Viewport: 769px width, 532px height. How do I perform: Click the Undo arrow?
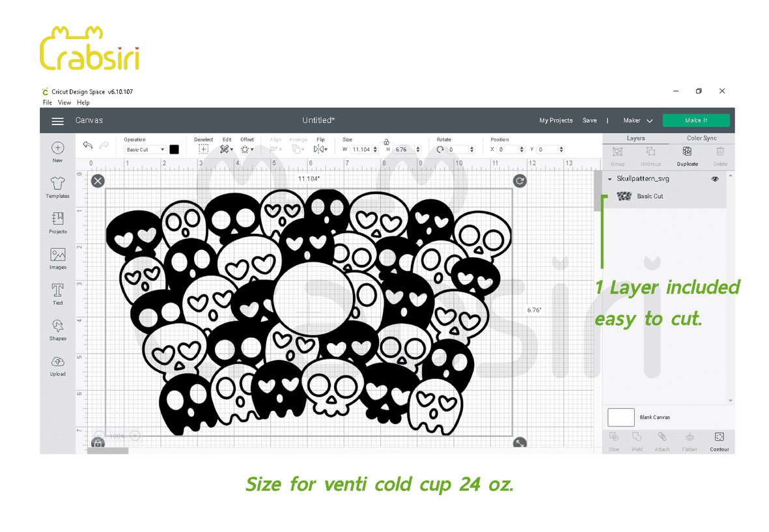click(x=88, y=145)
